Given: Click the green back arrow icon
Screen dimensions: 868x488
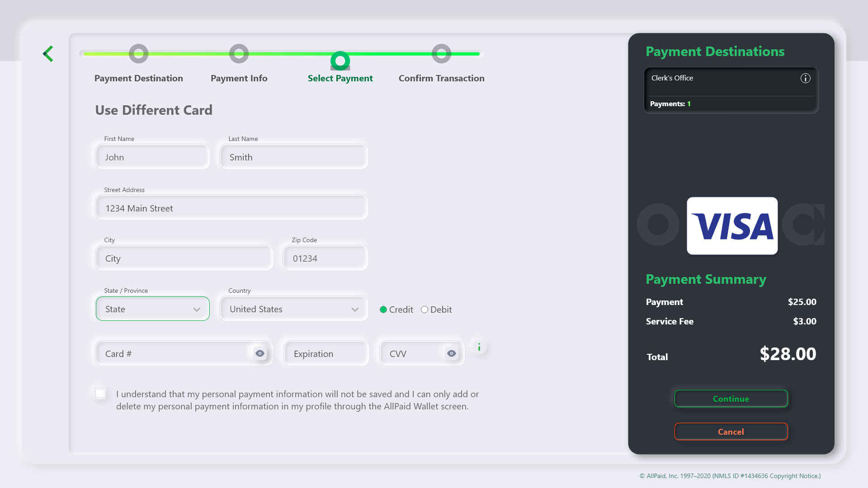Looking at the screenshot, I should point(48,54).
